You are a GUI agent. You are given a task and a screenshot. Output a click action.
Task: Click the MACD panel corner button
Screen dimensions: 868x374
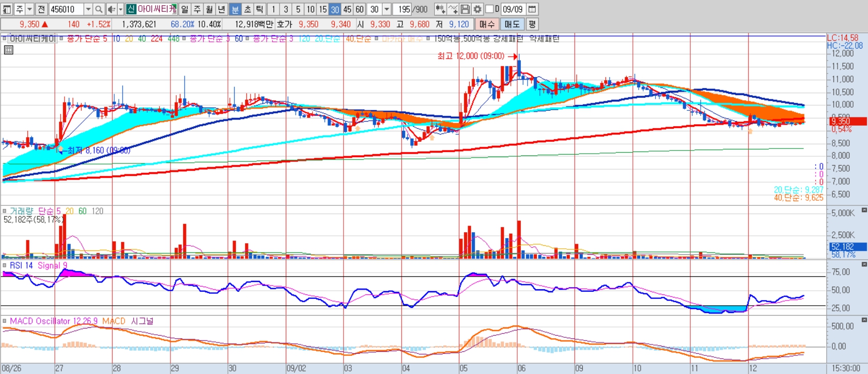coord(864,320)
